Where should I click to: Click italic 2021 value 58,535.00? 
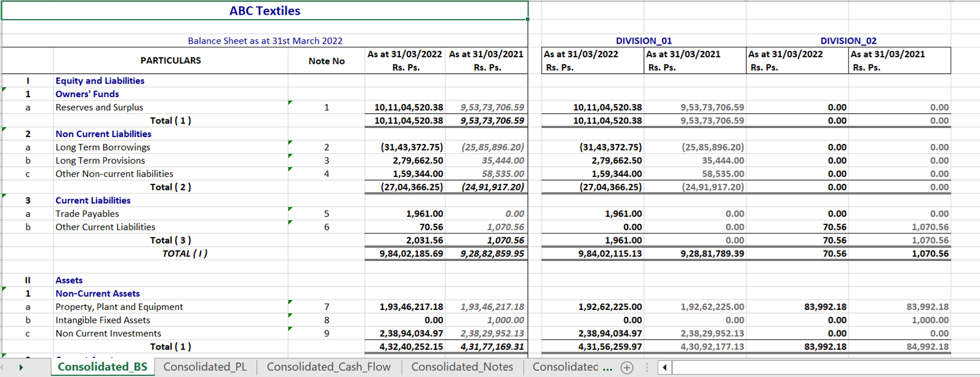503,174
